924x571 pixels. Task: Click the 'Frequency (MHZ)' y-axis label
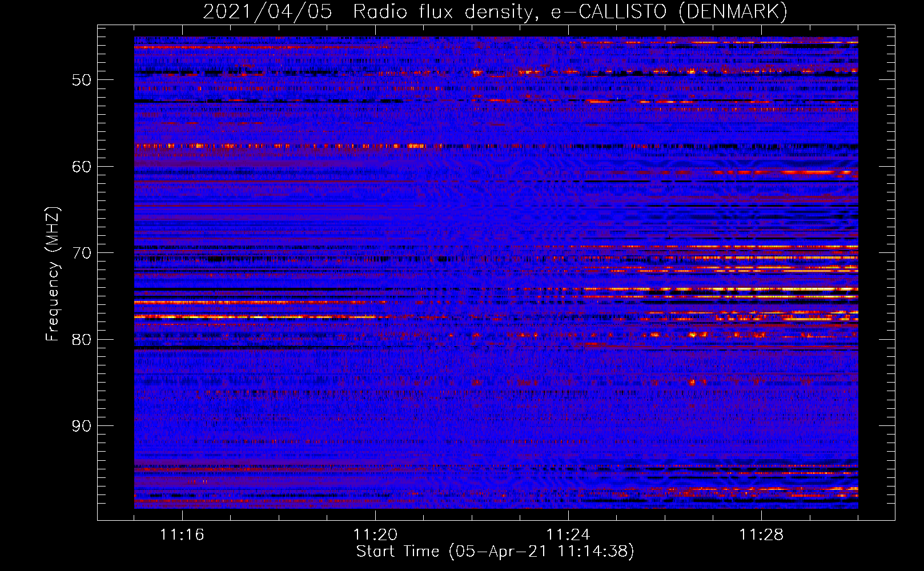(x=53, y=274)
